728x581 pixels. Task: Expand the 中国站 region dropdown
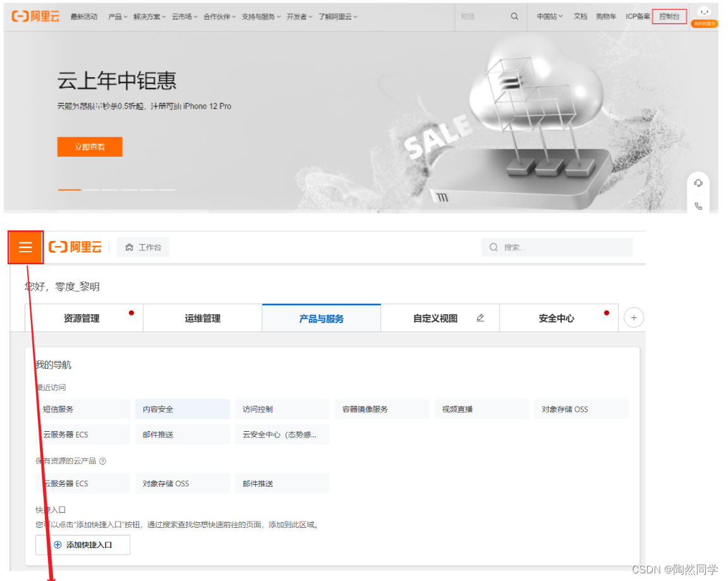pos(550,16)
